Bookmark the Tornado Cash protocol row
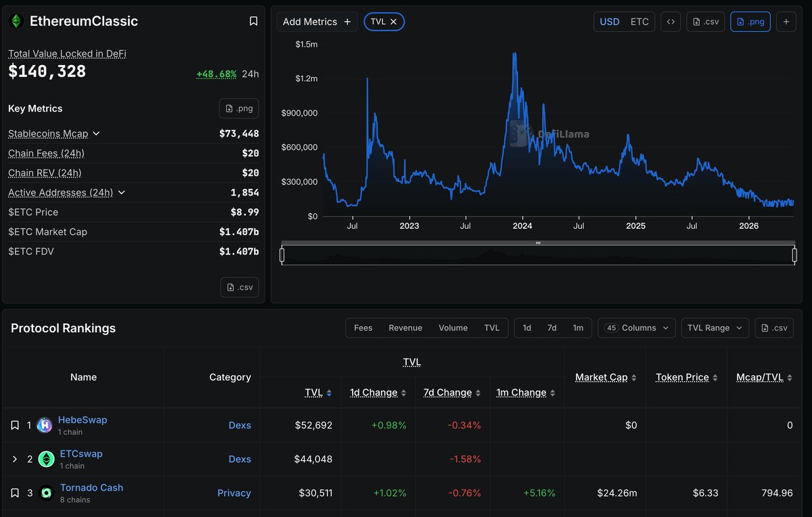 tap(15, 493)
